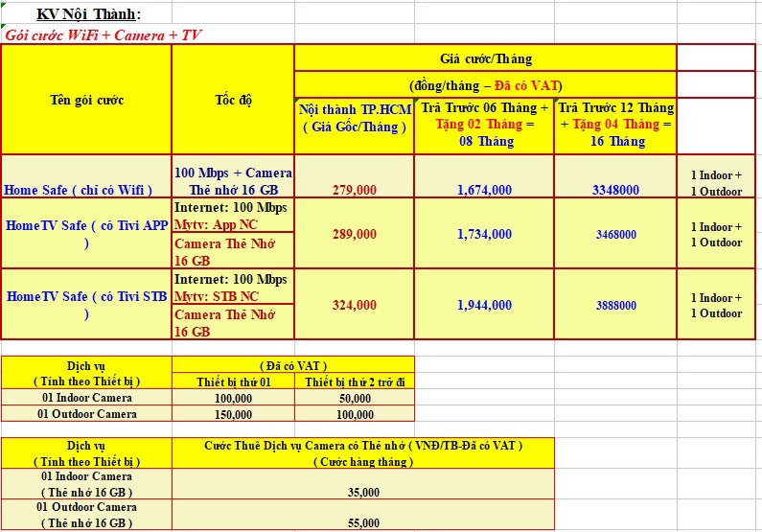Image resolution: width=762 pixels, height=532 pixels.
Task: Click 'Camera Thẻ Nhớ 16 GB' in Tivi APP row
Action: (233, 250)
